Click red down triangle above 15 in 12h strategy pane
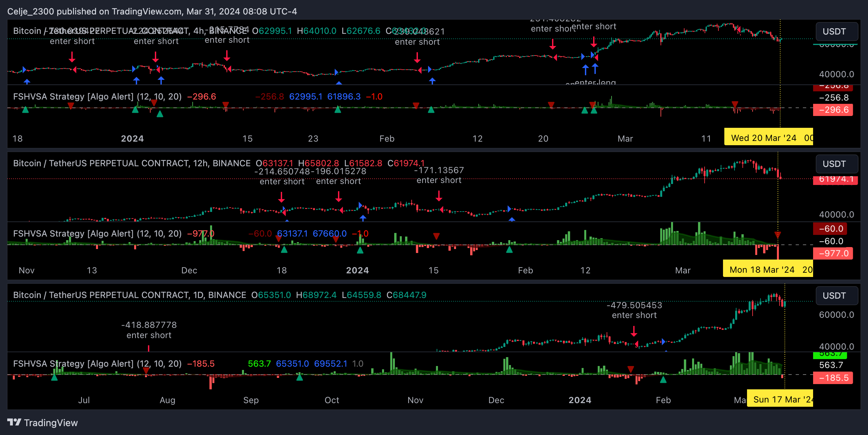868x435 pixels. (x=436, y=236)
